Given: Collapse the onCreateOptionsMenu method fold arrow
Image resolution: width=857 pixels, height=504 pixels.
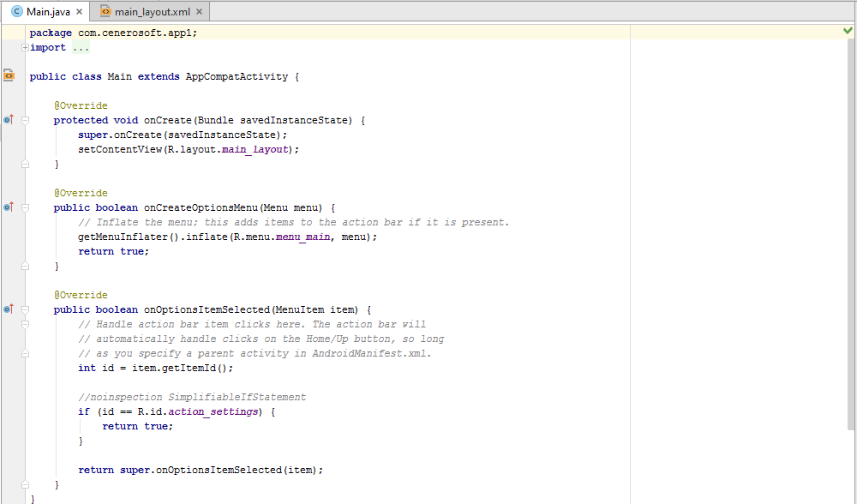Looking at the screenshot, I should [x=25, y=207].
